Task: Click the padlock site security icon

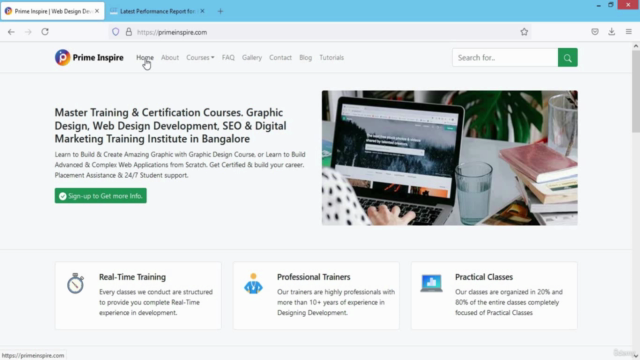Action: coord(129,32)
